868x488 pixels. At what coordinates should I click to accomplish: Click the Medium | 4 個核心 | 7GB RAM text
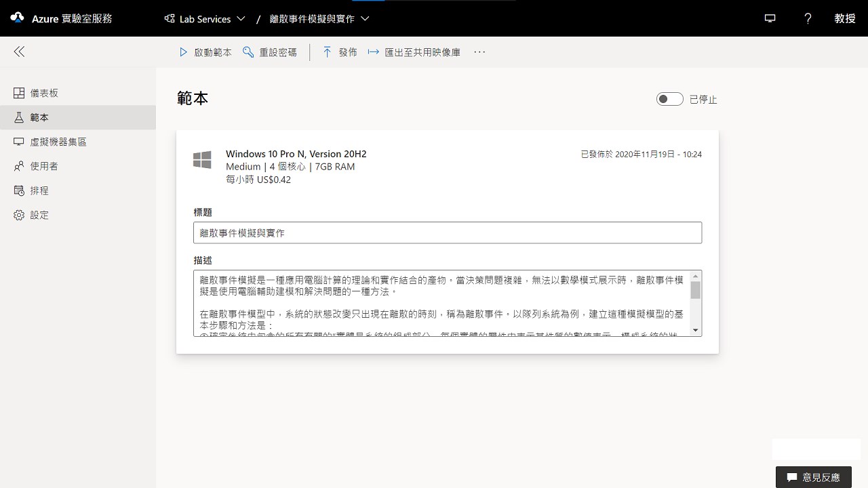point(290,167)
